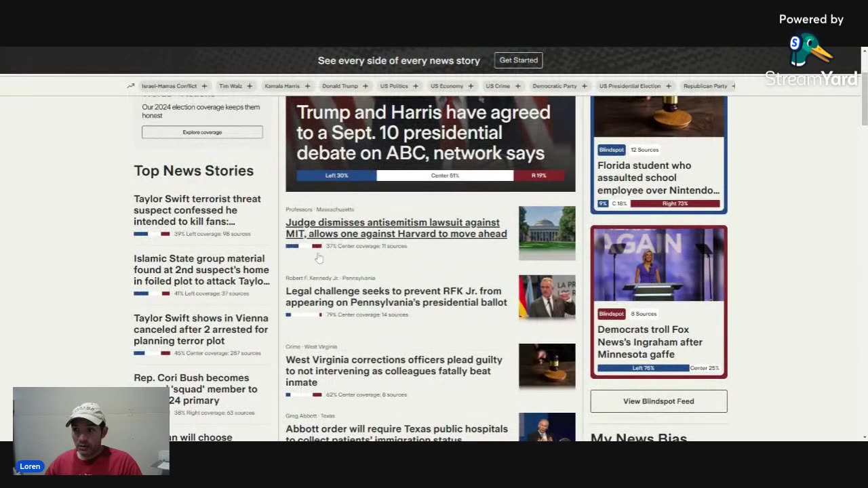This screenshot has height=488, width=868.
Task: Add Donald Trump topic with plus icon
Action: coord(366,86)
